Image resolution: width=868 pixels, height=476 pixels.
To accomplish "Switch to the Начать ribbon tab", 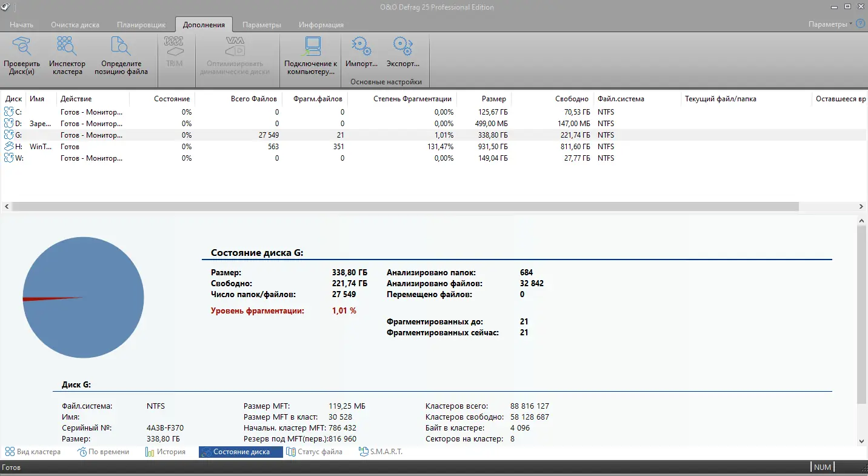I will pos(22,25).
